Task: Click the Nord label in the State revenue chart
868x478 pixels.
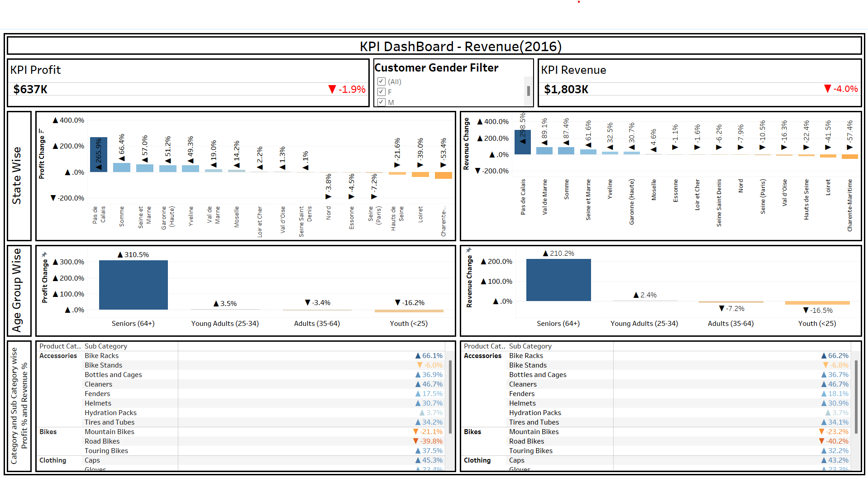Action: [741, 186]
